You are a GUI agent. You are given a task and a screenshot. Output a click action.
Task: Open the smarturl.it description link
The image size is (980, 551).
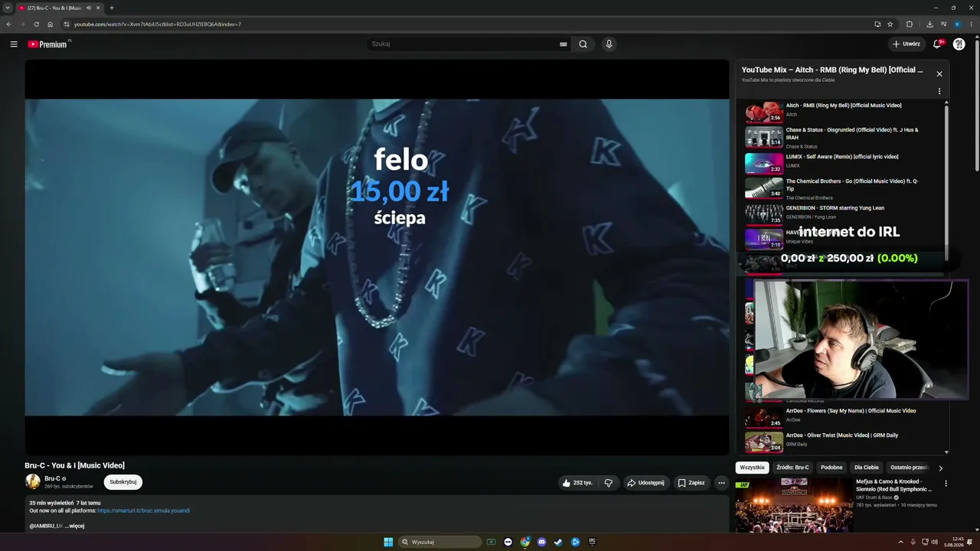click(x=143, y=510)
